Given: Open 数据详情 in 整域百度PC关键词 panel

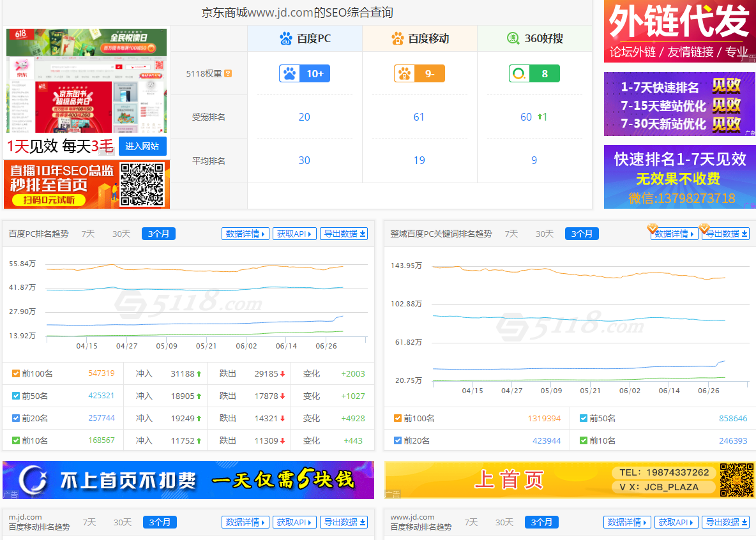Looking at the screenshot, I should pos(674,234).
